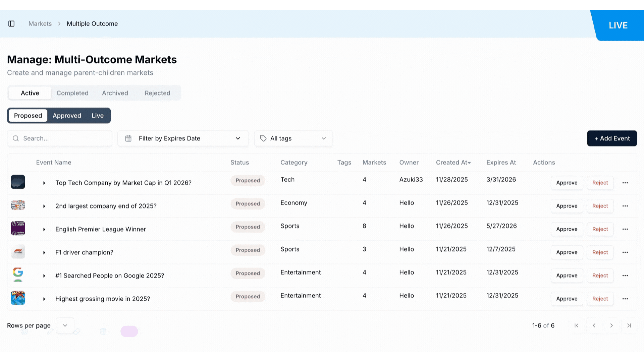Go to next page arrow

click(x=611, y=325)
